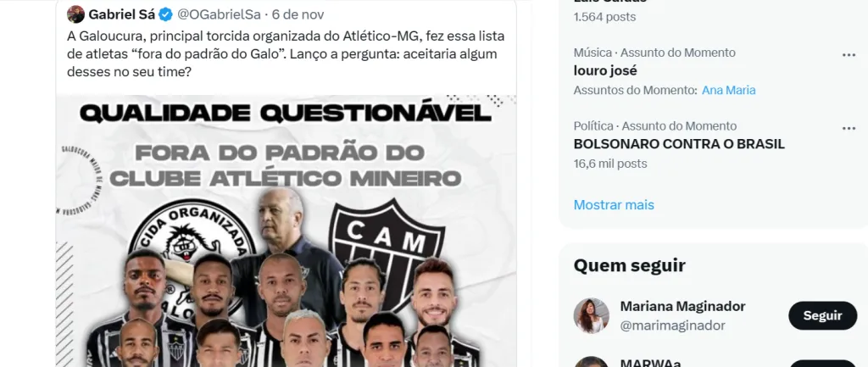This screenshot has height=367, width=868.
Task: Open the 6 de nov post timestamp
Action: (298, 14)
